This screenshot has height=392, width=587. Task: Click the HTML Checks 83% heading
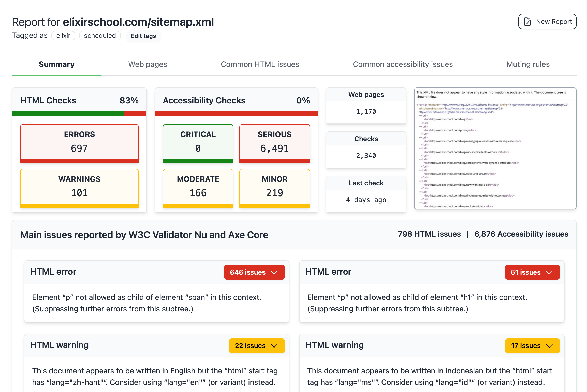point(79,101)
